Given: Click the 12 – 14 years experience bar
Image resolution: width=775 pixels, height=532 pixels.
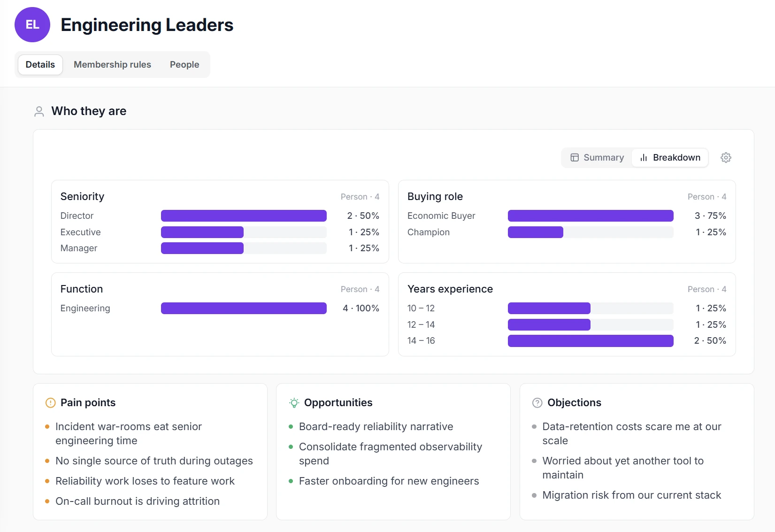Looking at the screenshot, I should (591, 324).
